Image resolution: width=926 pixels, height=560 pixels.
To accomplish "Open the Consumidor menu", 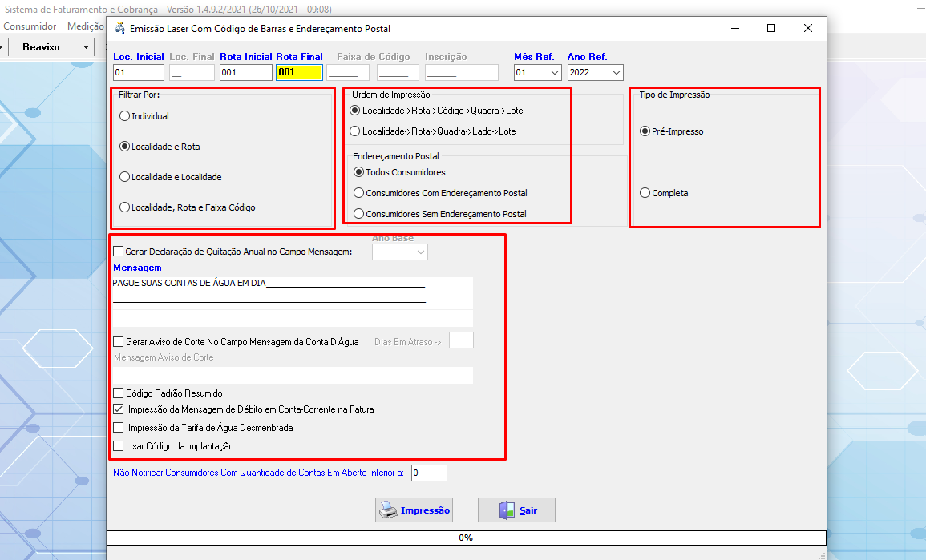I will click(x=30, y=26).
